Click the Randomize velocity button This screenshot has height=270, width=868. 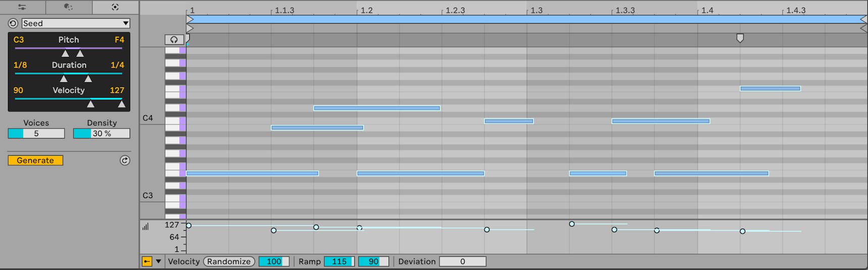tap(229, 261)
